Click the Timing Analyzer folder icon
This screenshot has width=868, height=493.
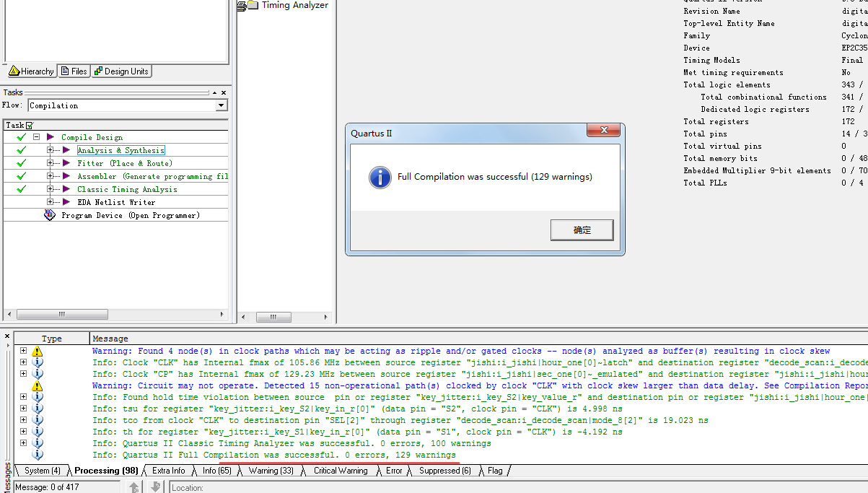[252, 5]
